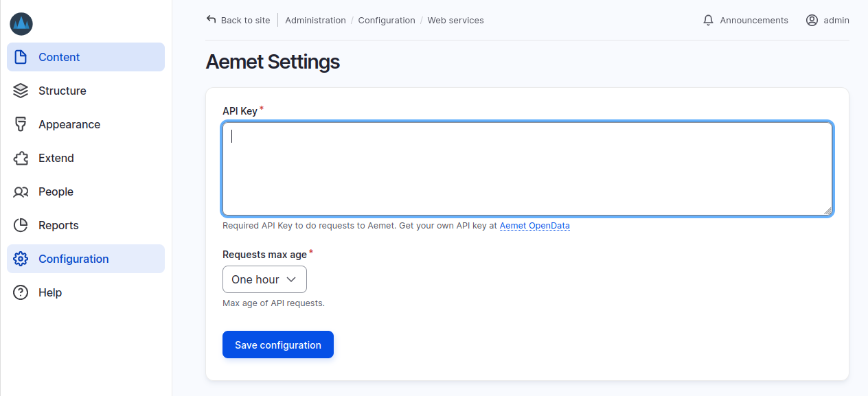Click the Appearance paintbrush icon
868x396 pixels.
click(21, 124)
